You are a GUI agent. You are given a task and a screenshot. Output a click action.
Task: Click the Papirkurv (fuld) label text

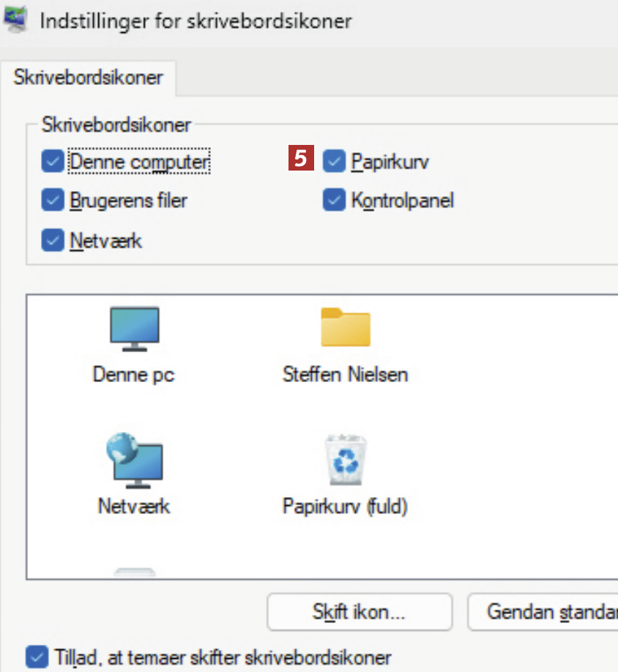click(x=345, y=507)
